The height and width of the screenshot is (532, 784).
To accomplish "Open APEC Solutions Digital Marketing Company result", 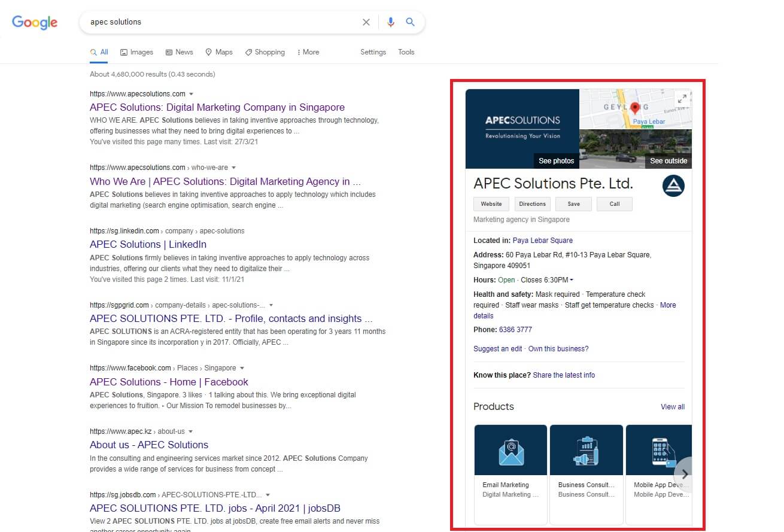I will coord(217,108).
